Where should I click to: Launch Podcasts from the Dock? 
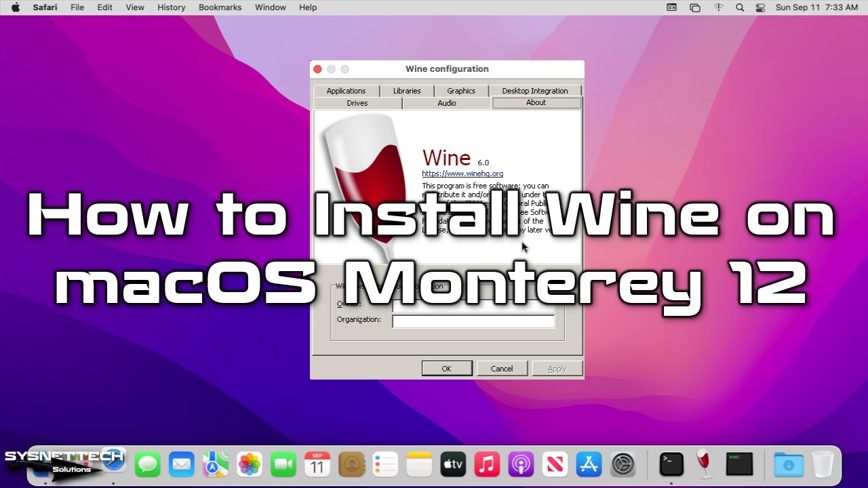pyautogui.click(x=521, y=464)
